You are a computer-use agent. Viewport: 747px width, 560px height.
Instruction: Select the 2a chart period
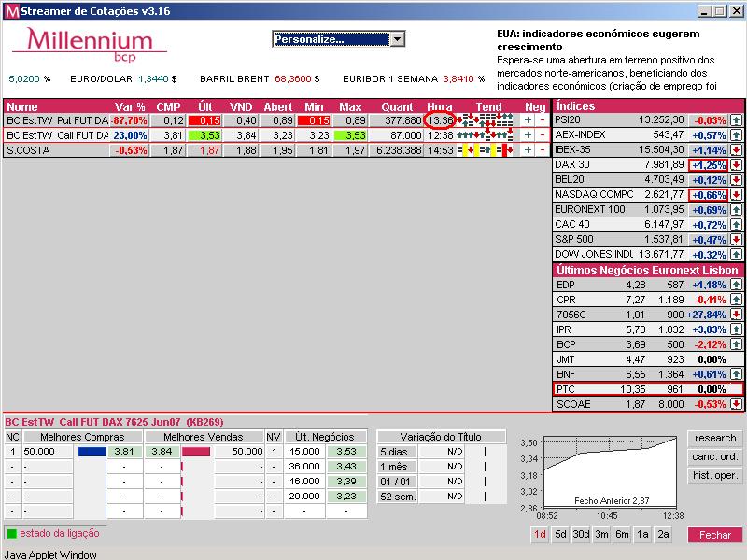[x=663, y=534]
